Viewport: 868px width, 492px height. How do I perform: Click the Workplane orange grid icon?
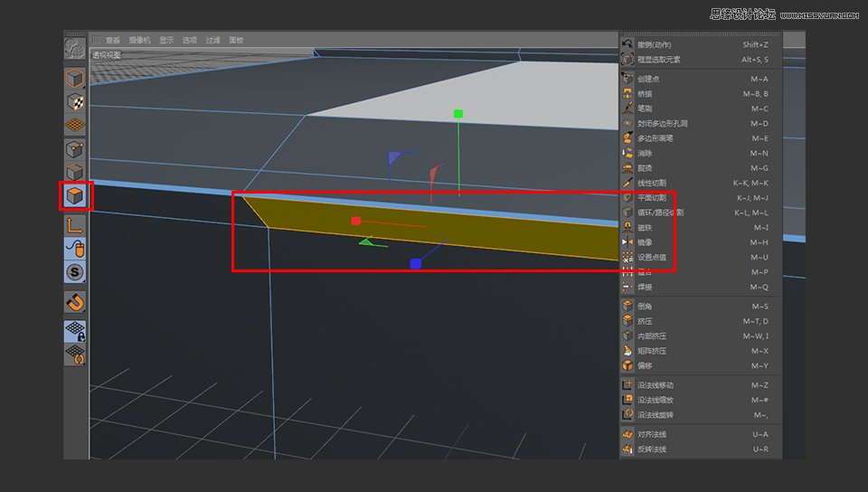tap(76, 125)
